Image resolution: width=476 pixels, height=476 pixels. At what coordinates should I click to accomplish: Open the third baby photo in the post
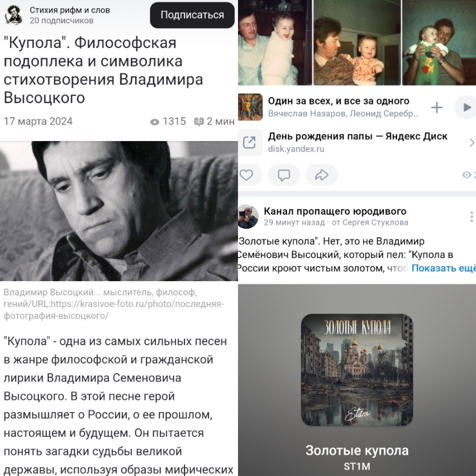click(x=439, y=43)
